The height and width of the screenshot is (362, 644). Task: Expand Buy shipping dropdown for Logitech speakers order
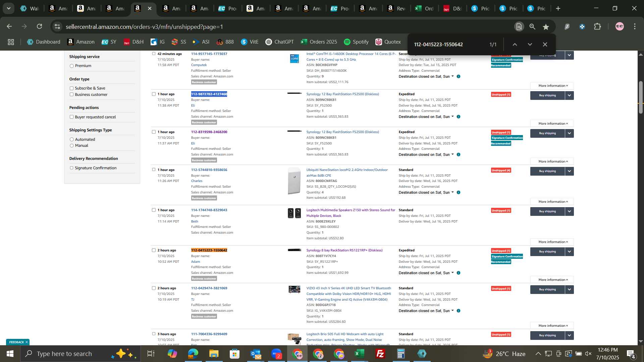(569, 212)
